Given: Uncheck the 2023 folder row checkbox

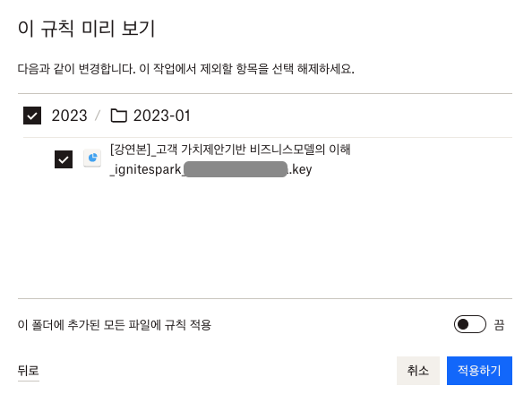Looking at the screenshot, I should click(32, 116).
